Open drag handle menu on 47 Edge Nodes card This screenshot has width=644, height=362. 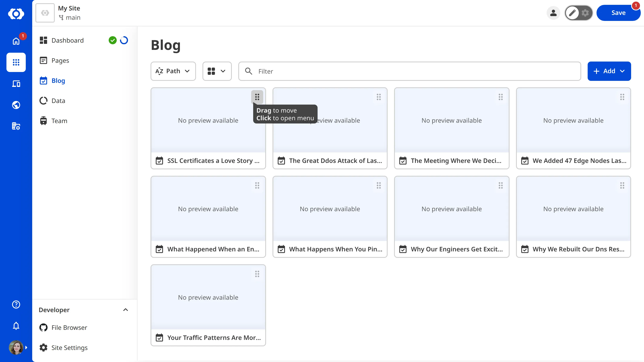[622, 97]
